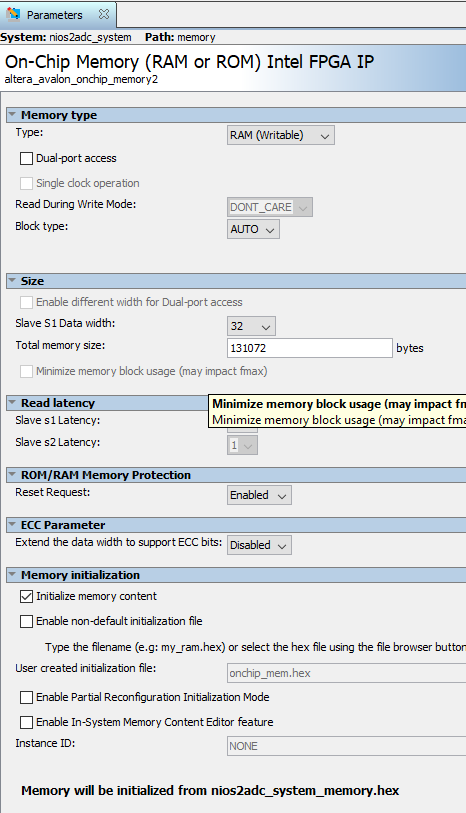Uncheck Initialize memory content
This screenshot has height=813, width=466.
(x=26, y=596)
